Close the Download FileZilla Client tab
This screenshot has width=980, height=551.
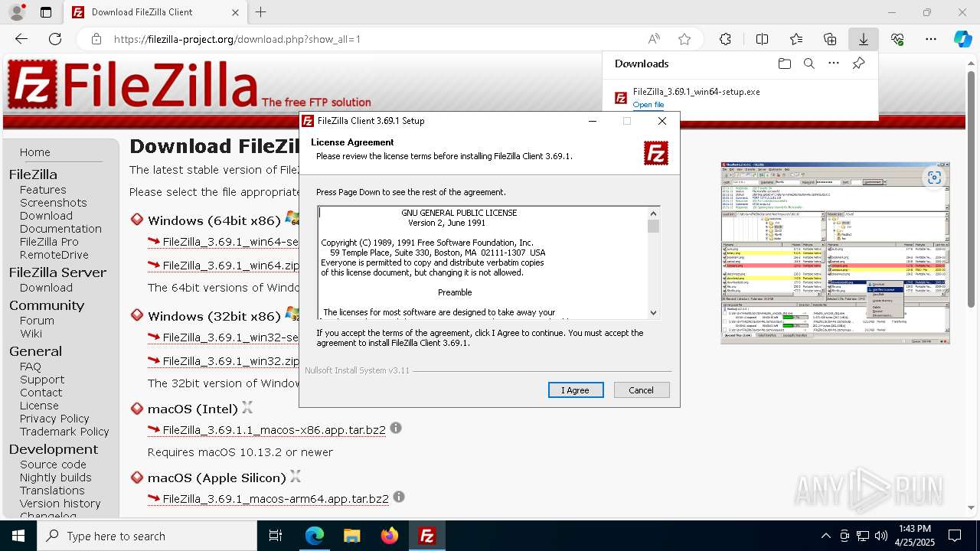point(236,12)
